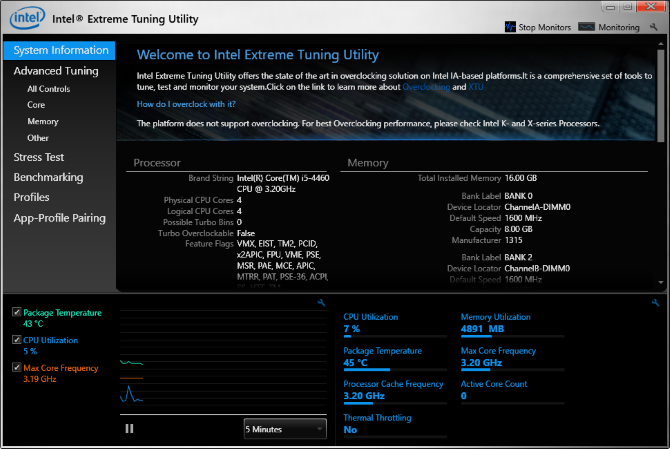Click Turbo Overclockable False value
670x449 pixels.
pyautogui.click(x=246, y=233)
